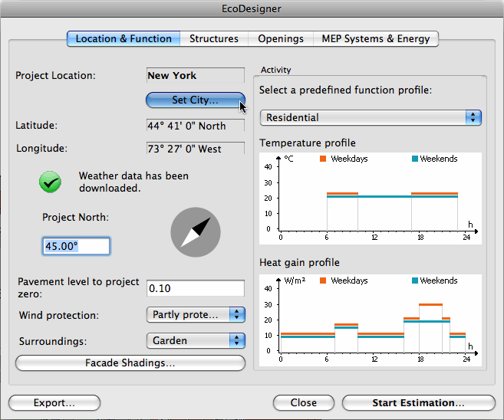Click the Weekends teal legend swatch in Heat gain profile
Viewport: 504px width, 420px height.
click(x=415, y=281)
